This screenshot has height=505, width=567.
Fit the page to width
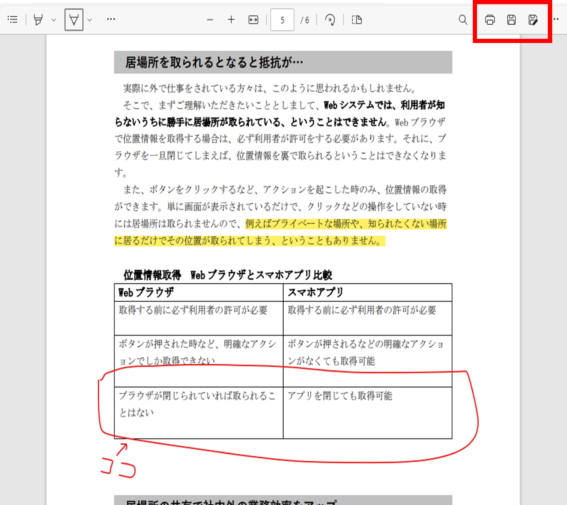pos(253,20)
